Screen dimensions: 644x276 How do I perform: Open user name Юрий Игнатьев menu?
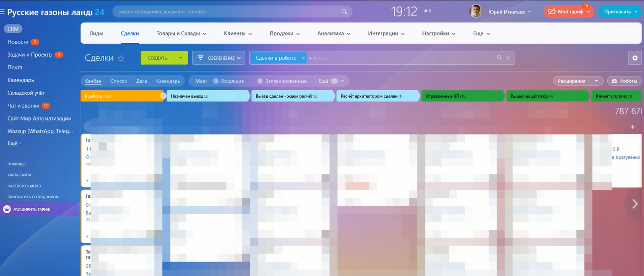pyautogui.click(x=509, y=11)
